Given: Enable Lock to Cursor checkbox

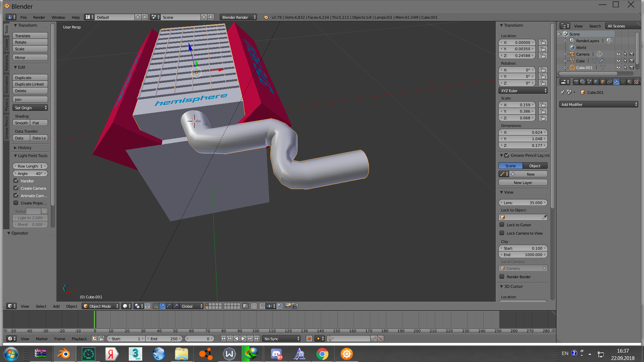Looking at the screenshot, I should click(x=502, y=225).
